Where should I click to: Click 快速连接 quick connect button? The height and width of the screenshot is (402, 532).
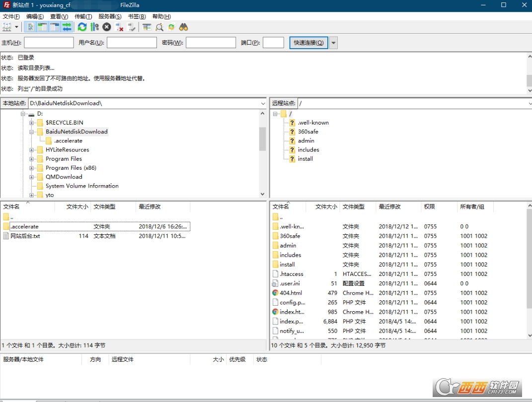pyautogui.click(x=308, y=43)
